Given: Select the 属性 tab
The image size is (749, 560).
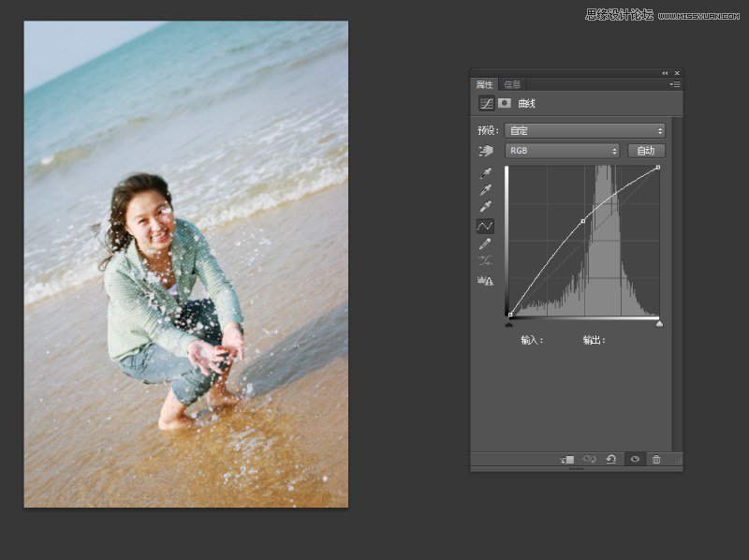Looking at the screenshot, I should click(x=486, y=82).
